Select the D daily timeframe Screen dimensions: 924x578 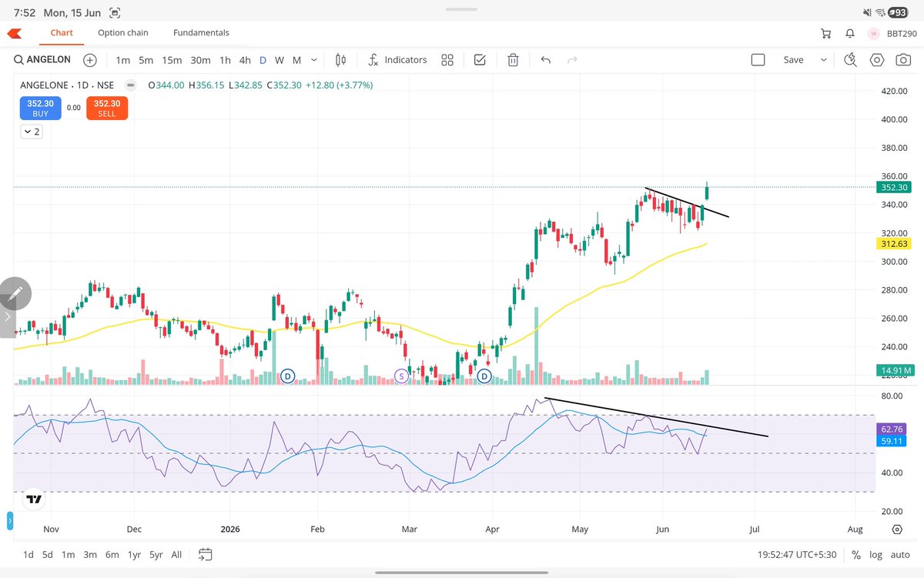tap(263, 60)
